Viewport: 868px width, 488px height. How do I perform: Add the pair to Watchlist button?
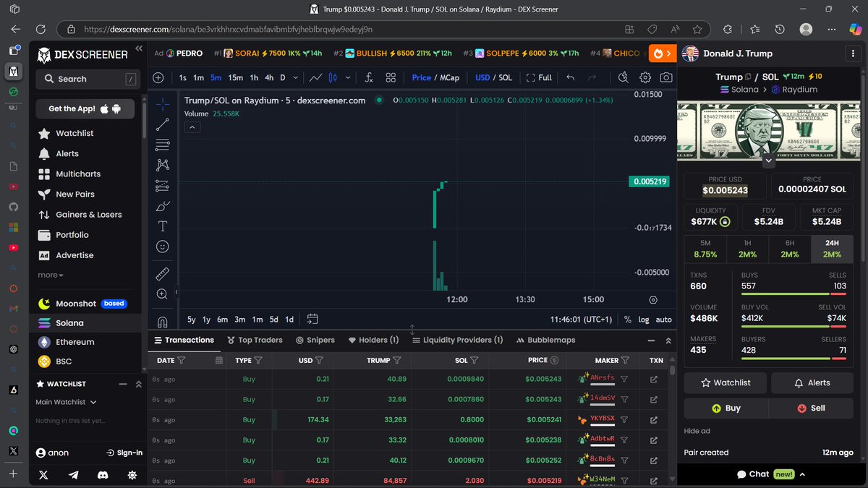pyautogui.click(x=726, y=382)
